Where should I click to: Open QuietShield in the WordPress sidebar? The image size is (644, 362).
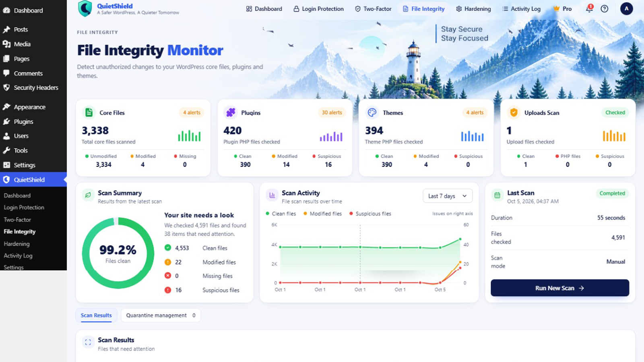[x=33, y=180]
